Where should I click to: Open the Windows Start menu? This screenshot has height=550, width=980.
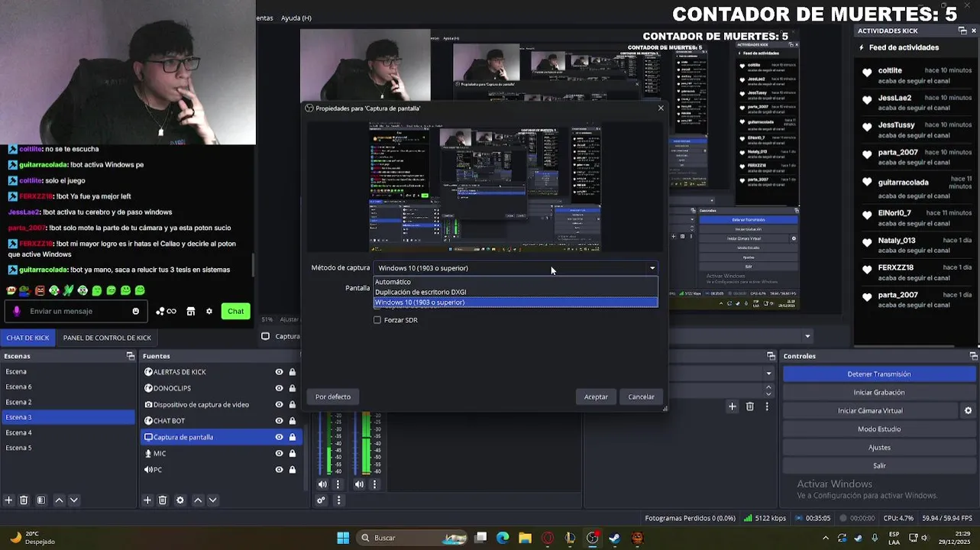tap(343, 538)
